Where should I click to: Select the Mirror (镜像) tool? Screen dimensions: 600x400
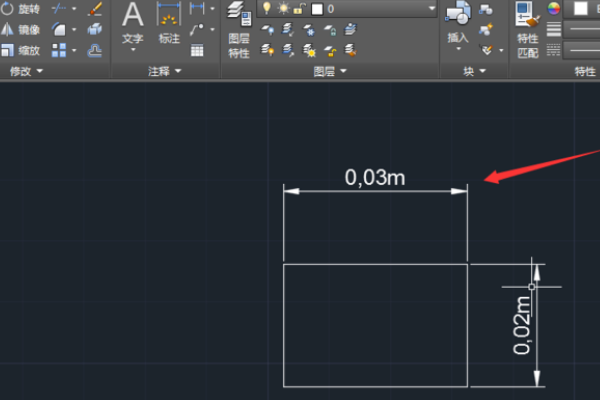point(20,29)
